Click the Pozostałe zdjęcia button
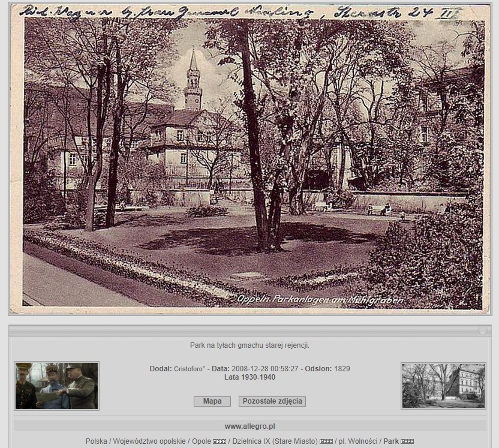Viewport: 499px width, 448px height. 272,401
